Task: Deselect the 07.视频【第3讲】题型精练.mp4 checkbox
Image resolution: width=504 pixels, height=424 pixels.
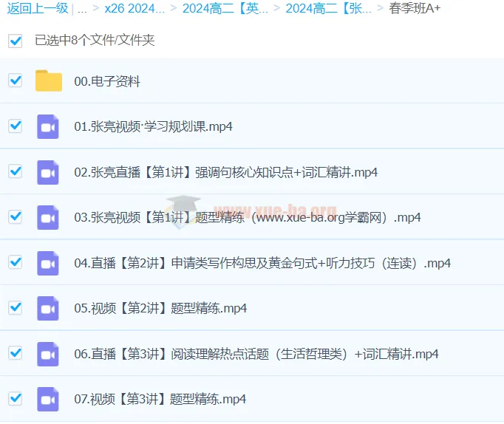Action: pos(15,398)
